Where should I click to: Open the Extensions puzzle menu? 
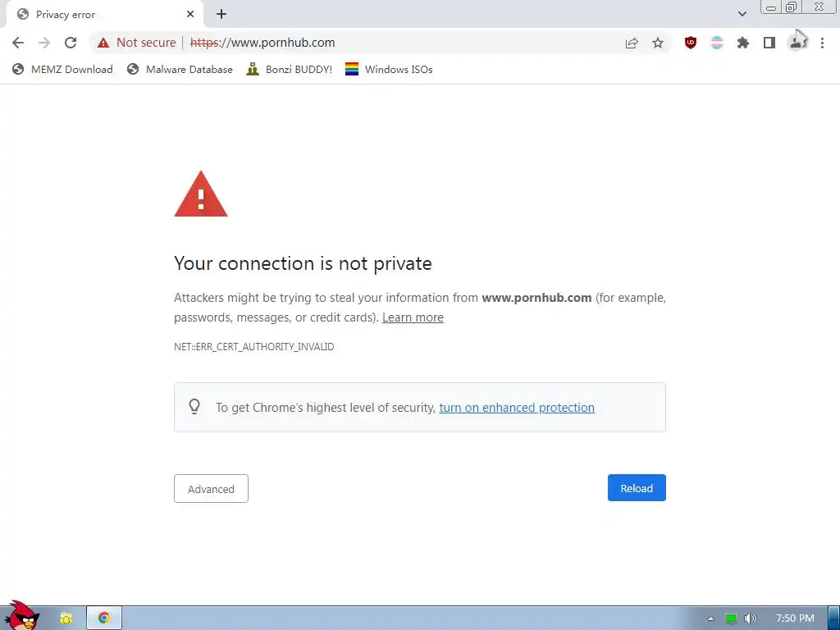743,43
